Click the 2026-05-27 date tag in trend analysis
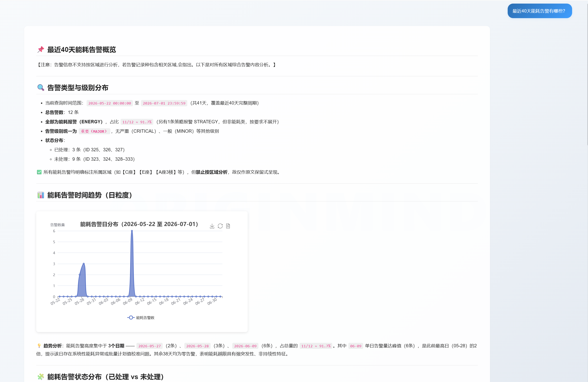This screenshot has width=588, height=382. pyautogui.click(x=149, y=346)
